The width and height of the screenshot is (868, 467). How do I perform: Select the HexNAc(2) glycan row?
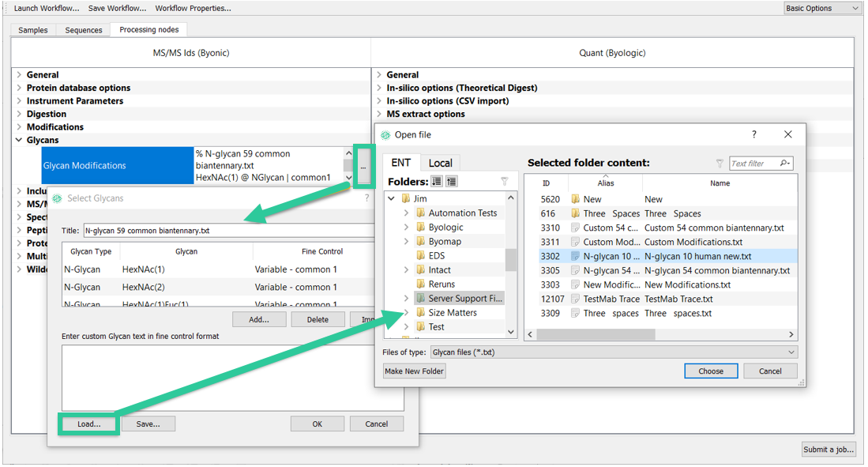click(219, 287)
